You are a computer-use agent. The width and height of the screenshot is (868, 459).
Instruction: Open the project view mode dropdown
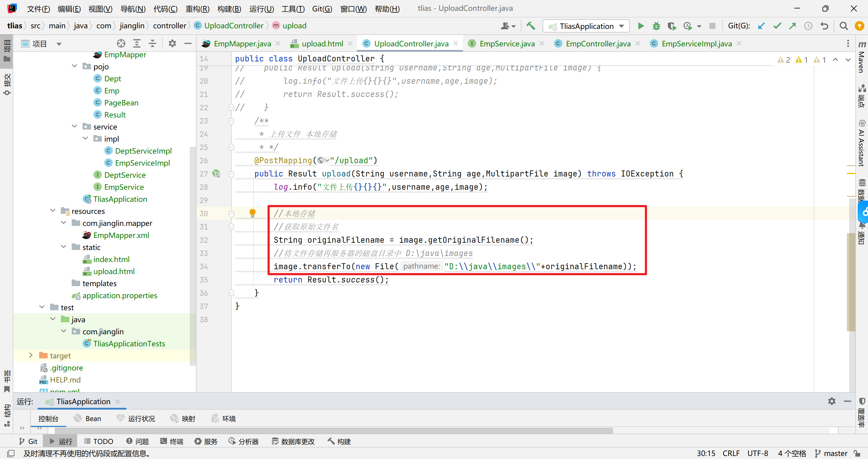click(x=59, y=44)
